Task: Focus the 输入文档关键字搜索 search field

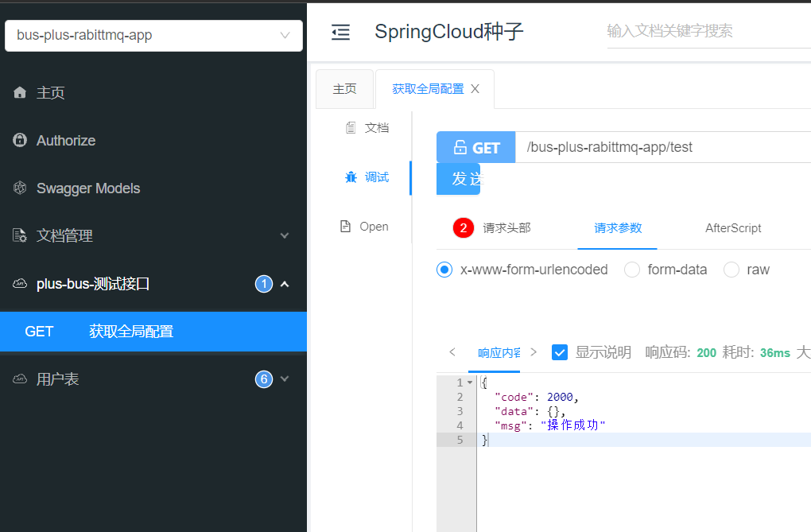Action: 708,31
